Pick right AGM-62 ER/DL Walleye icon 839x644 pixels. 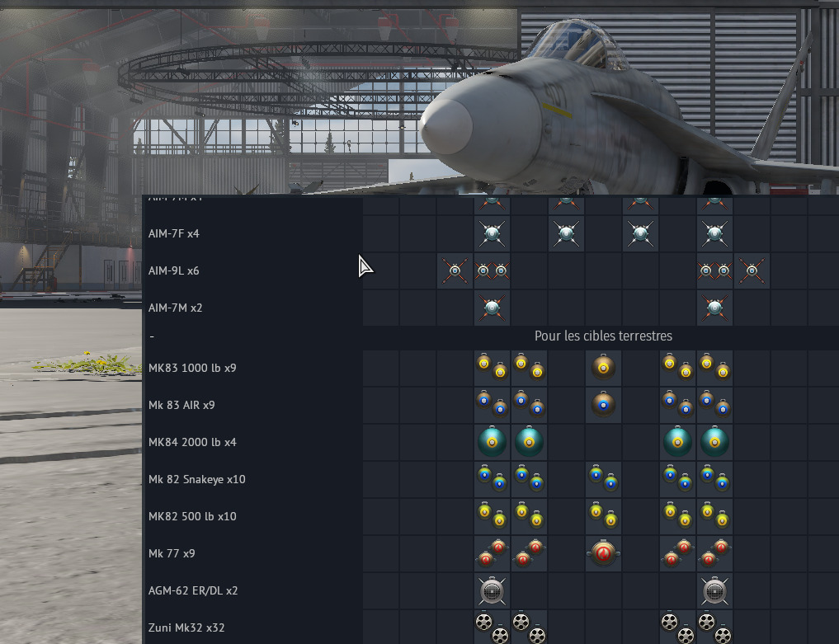click(714, 590)
